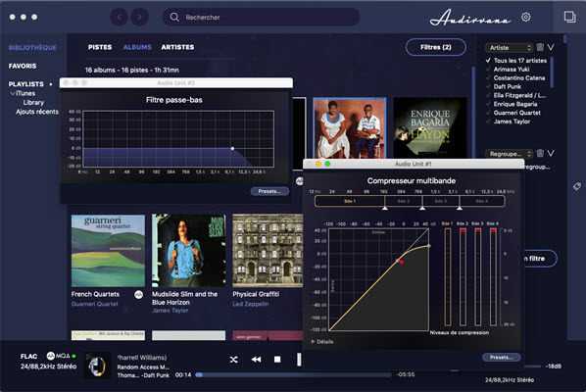Image resolution: width=586 pixels, height=392 pixels.
Task: Open the settings gear icon
Action: (526, 18)
